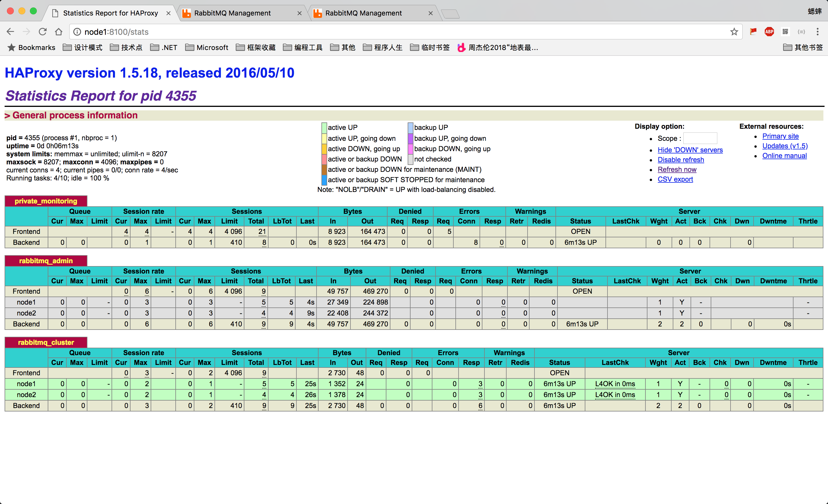
Task: Open the 技术点 bookmark folder
Action: [x=126, y=47]
